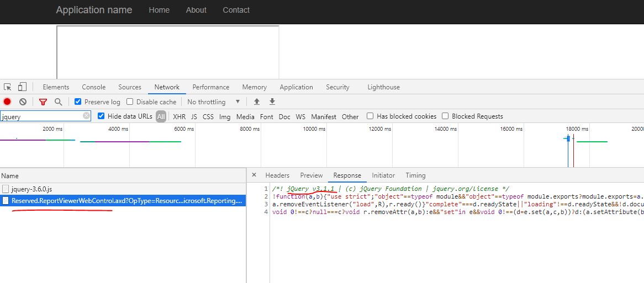Check Blocked Requests option

445,116
